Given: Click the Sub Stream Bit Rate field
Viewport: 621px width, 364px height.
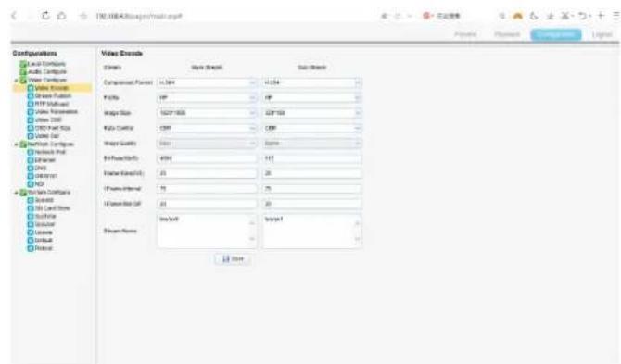Looking at the screenshot, I should [x=311, y=158].
